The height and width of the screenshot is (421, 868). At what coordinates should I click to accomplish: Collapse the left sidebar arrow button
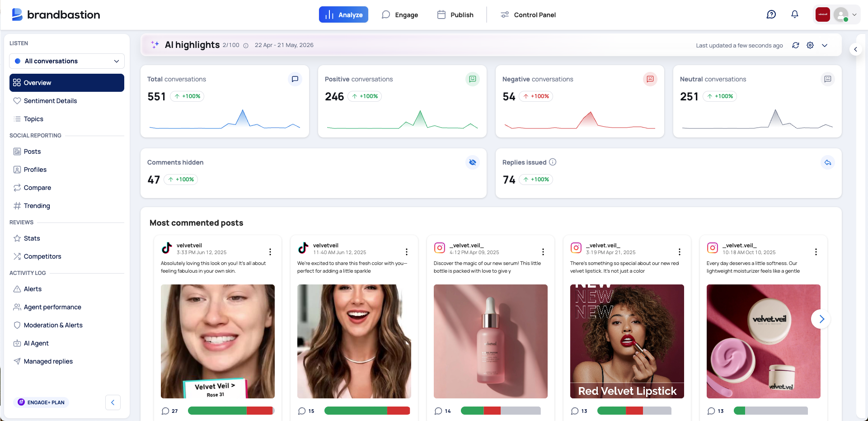click(x=113, y=402)
